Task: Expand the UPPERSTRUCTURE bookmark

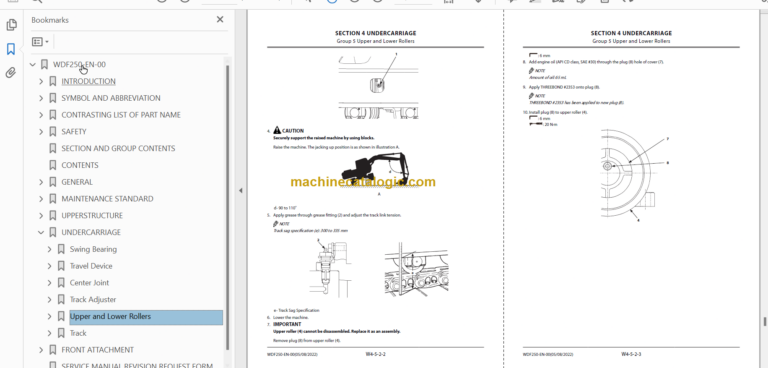Action: pos(41,215)
